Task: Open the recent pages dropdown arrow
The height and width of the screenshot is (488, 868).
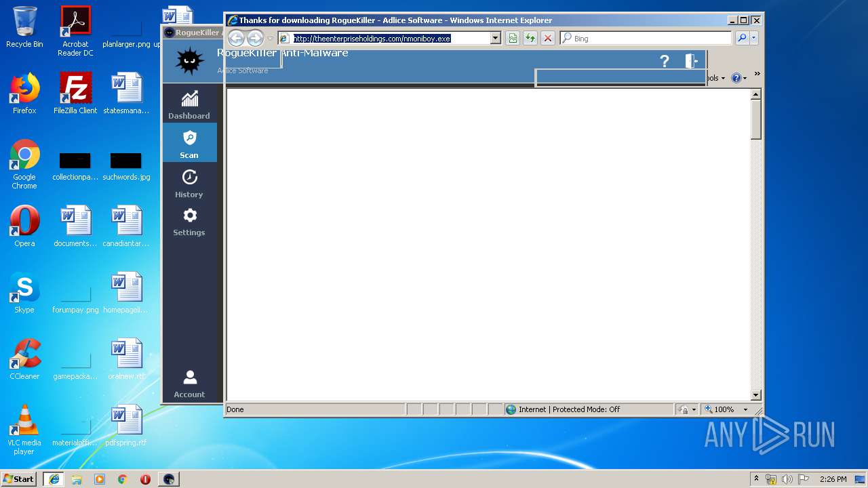Action: click(x=270, y=39)
